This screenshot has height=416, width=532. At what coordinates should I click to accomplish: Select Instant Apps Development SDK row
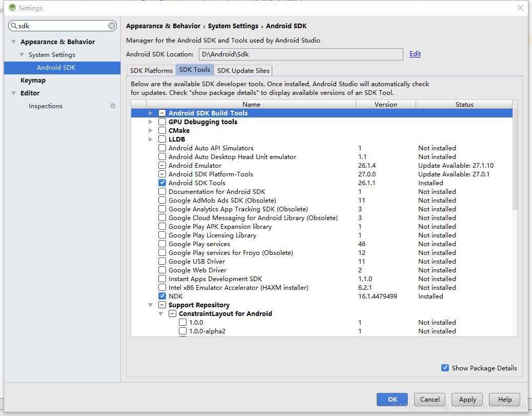click(x=322, y=279)
